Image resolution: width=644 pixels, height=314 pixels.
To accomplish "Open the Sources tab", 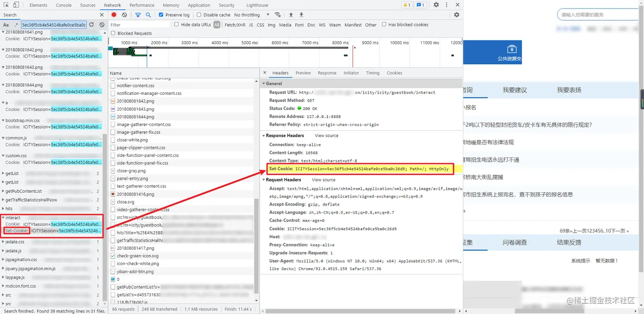I will click(x=88, y=5).
